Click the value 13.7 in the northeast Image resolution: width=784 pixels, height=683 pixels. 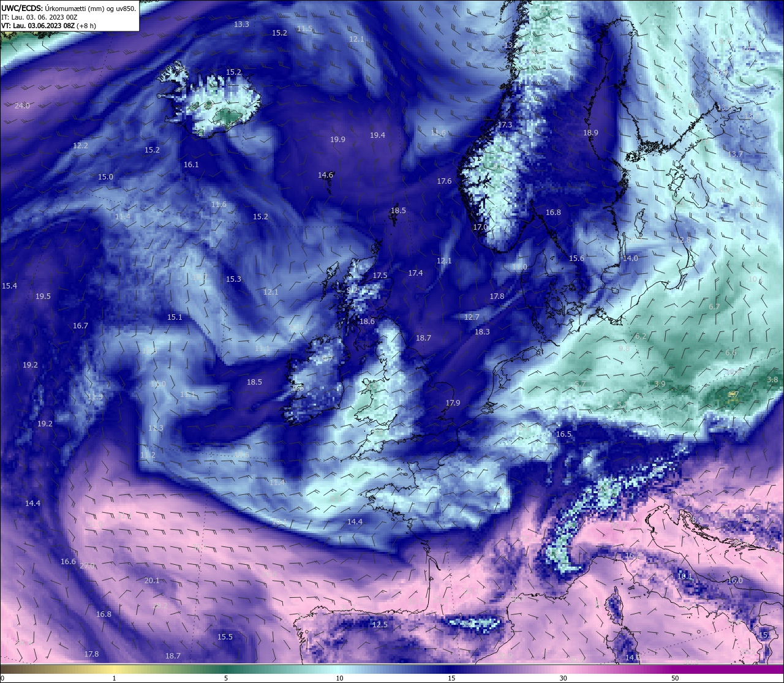tap(735, 154)
